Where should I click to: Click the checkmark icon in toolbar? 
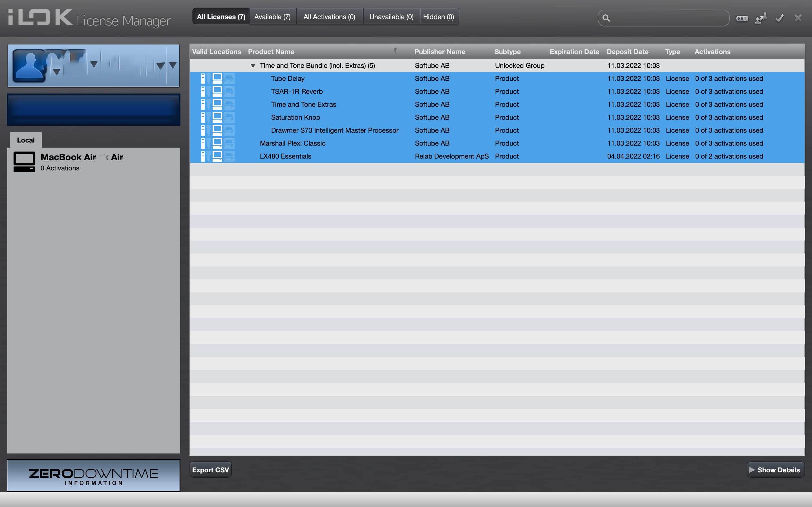click(x=779, y=18)
